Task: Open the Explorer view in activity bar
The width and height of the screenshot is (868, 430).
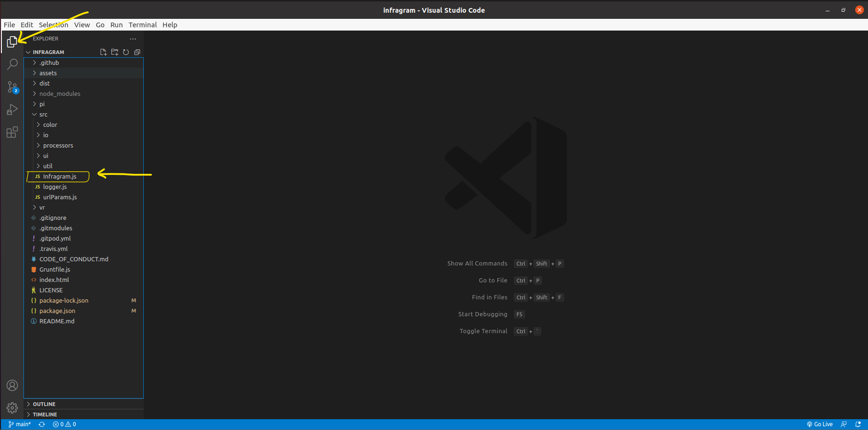Action: (12, 42)
